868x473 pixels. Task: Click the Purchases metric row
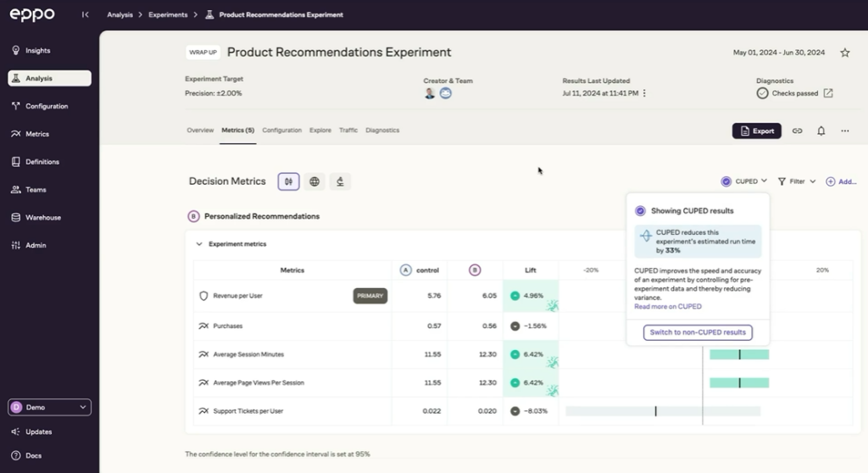228,326
